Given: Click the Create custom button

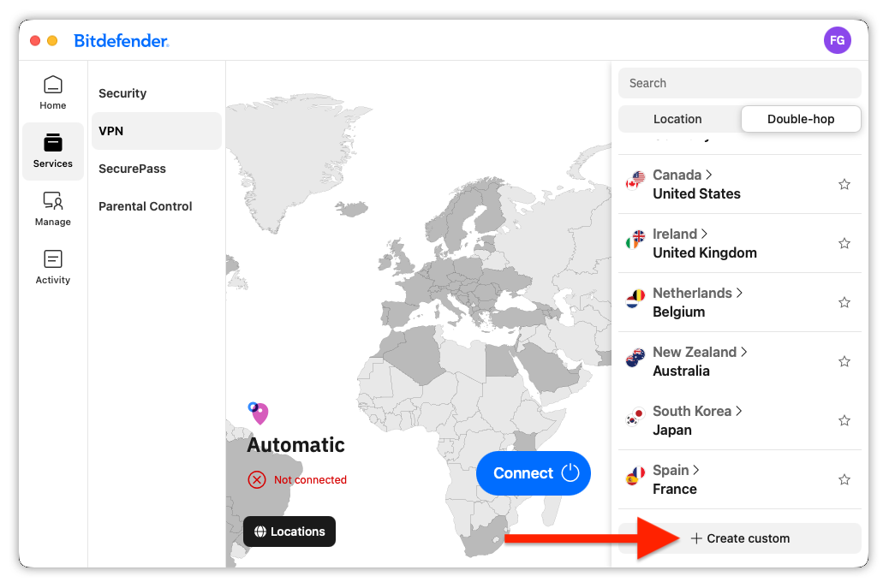Looking at the screenshot, I should 739,538.
